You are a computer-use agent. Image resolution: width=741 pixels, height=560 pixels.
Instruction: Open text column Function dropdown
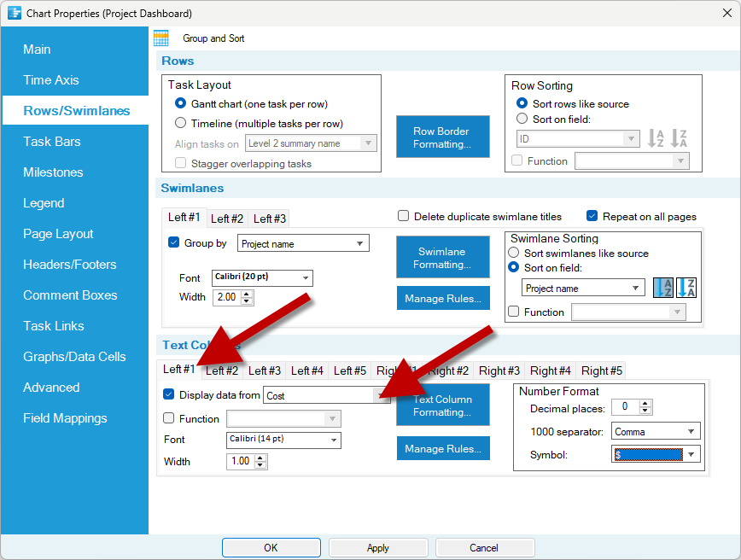283,418
